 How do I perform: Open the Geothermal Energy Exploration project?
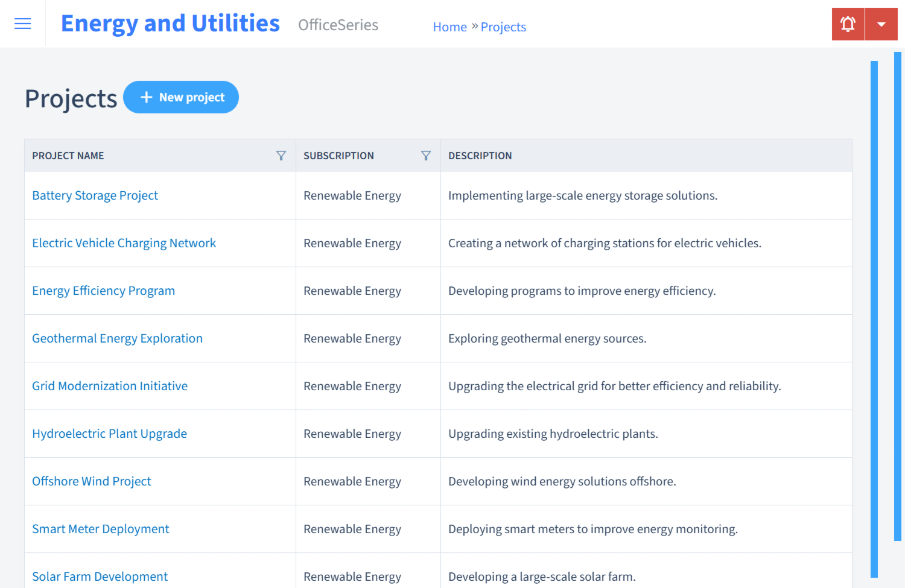coord(117,338)
